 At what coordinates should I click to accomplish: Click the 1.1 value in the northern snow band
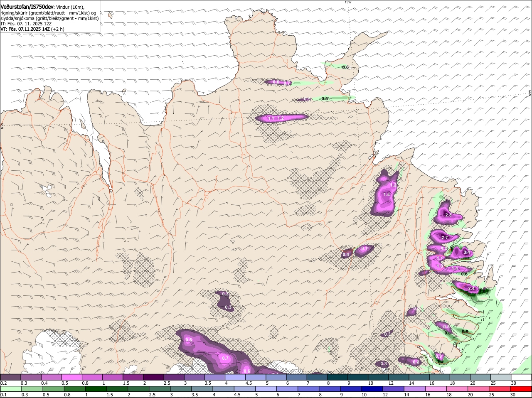[271, 118]
